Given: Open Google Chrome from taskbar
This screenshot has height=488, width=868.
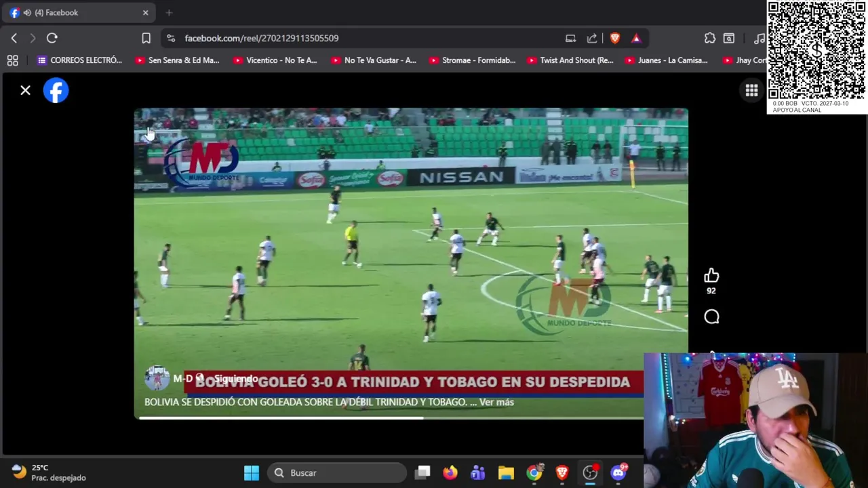Looking at the screenshot, I should (534, 472).
